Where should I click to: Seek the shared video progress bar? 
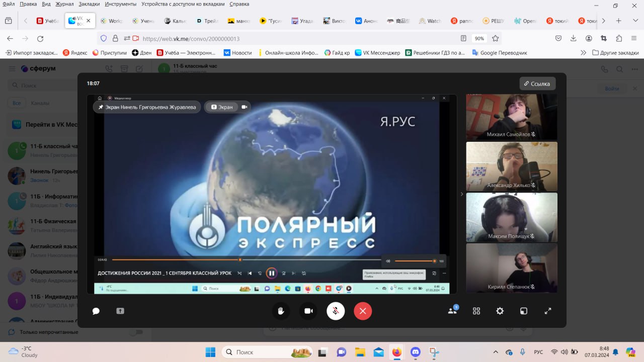coord(246,260)
